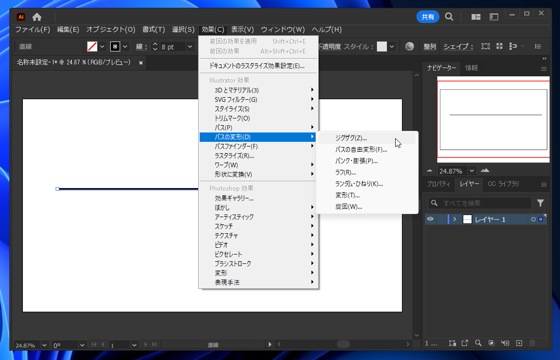The image size is (560, 360).
Task: Click the collect for export icon in Layers panel
Action: click(452, 343)
